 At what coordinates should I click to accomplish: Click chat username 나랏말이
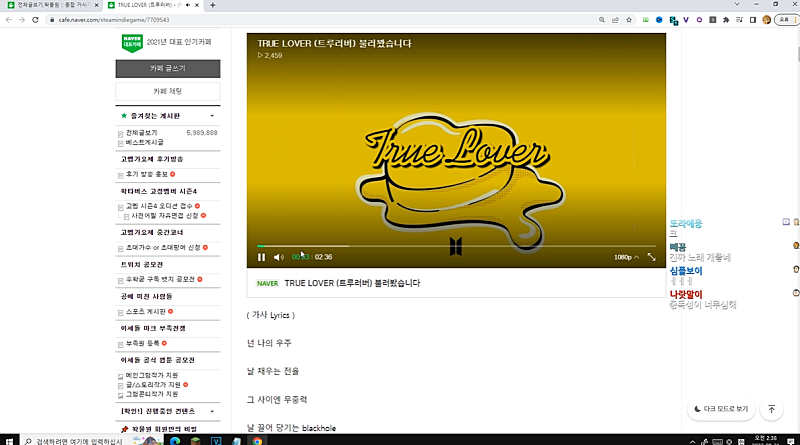tap(686, 294)
